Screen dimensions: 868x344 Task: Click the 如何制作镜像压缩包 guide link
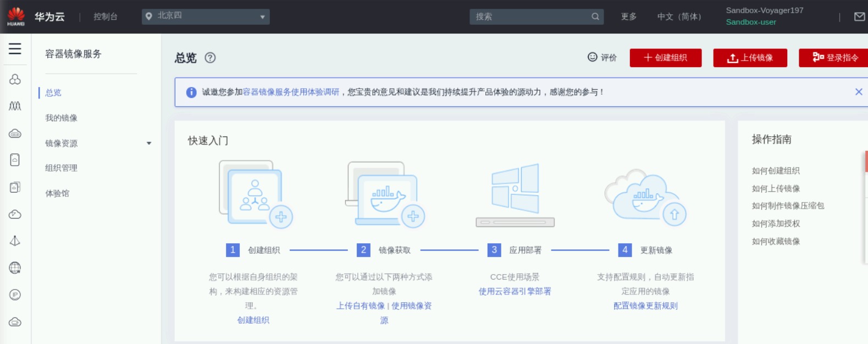coord(788,206)
